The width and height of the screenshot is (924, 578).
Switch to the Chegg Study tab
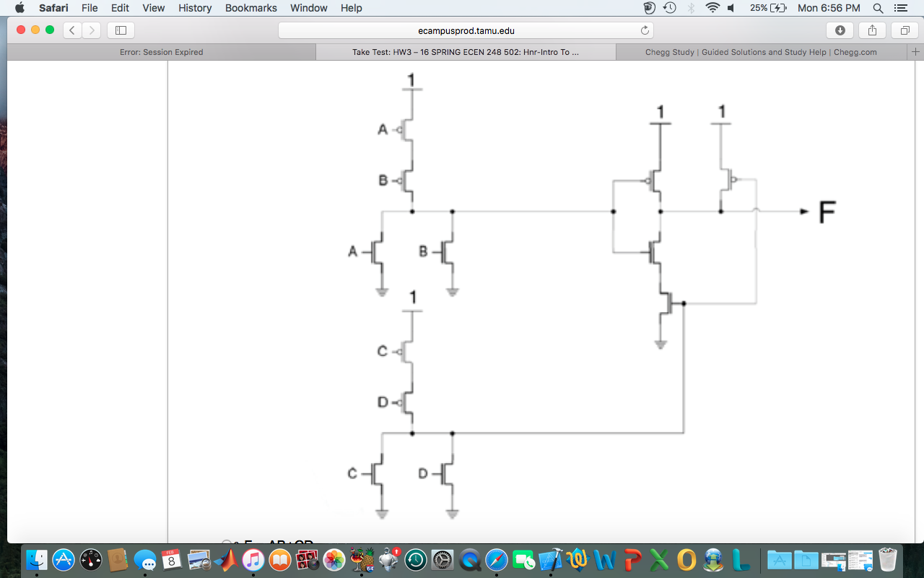(762, 51)
